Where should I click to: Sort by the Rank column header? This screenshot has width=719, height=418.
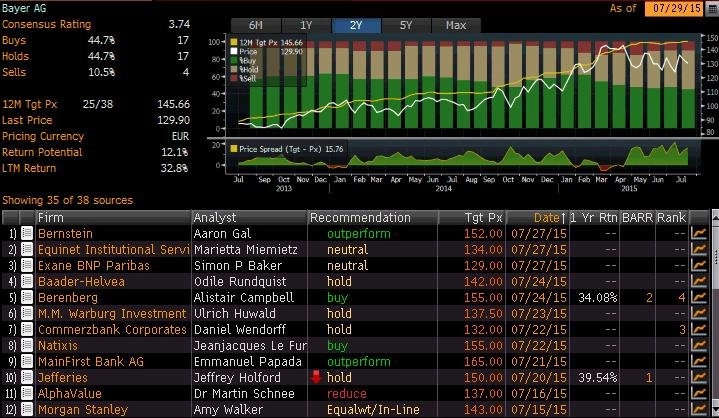pyautogui.click(x=671, y=217)
